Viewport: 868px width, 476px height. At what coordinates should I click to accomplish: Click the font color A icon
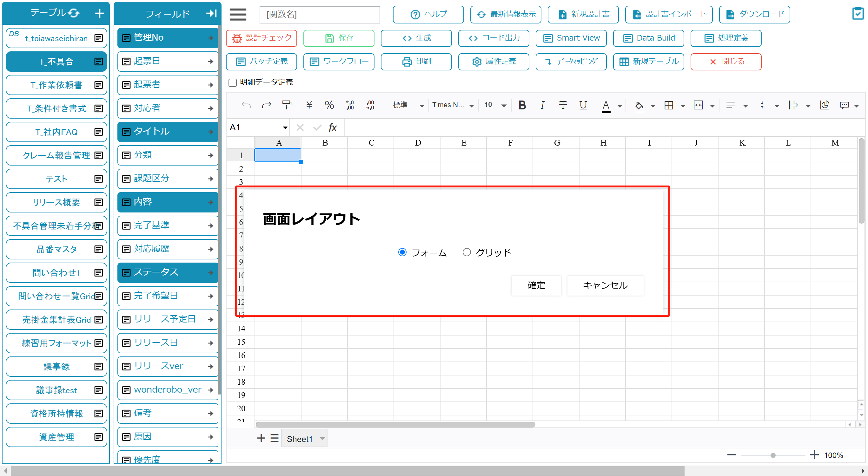(x=606, y=106)
